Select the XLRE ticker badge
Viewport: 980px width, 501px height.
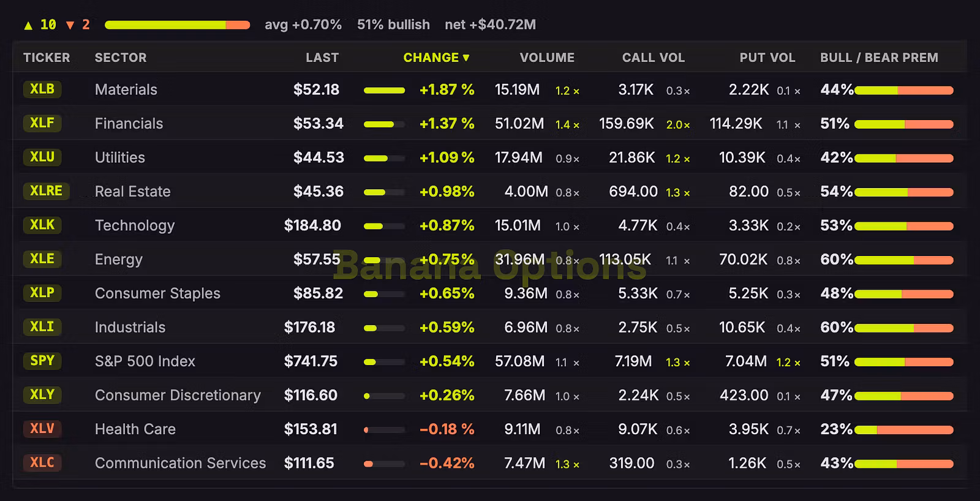coord(46,190)
